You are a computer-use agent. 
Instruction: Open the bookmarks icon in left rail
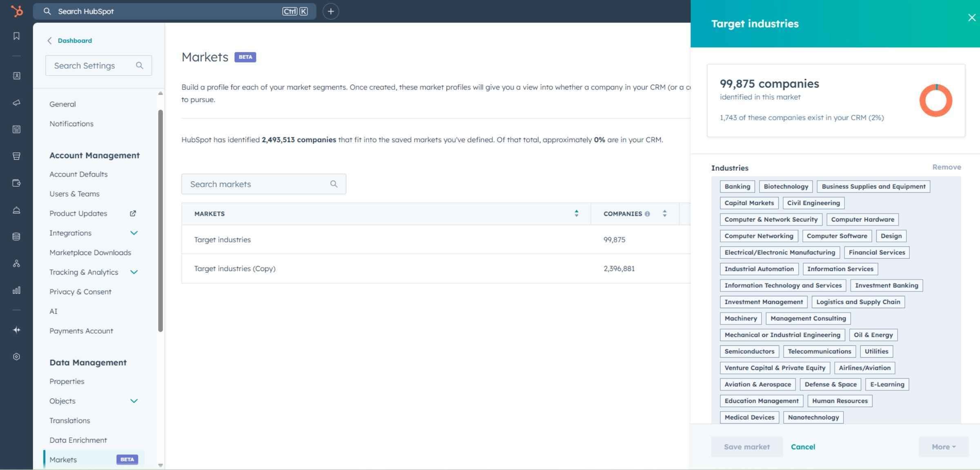click(x=16, y=36)
